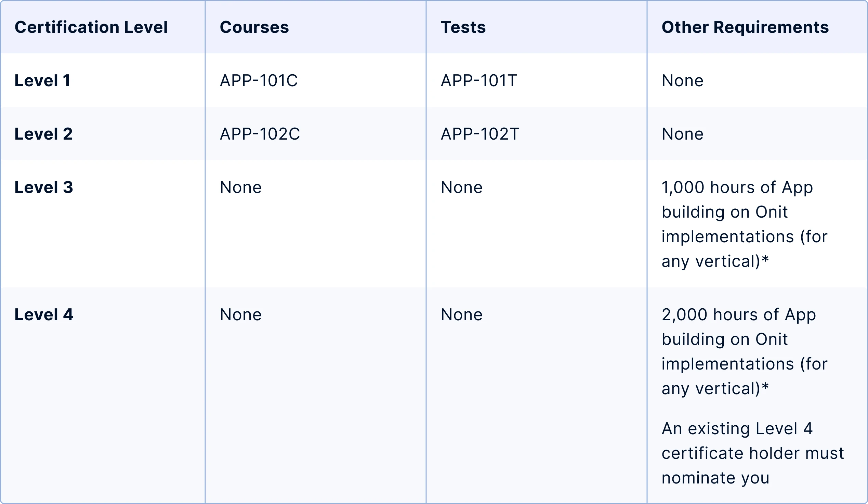Select the Courses column header

click(x=254, y=27)
